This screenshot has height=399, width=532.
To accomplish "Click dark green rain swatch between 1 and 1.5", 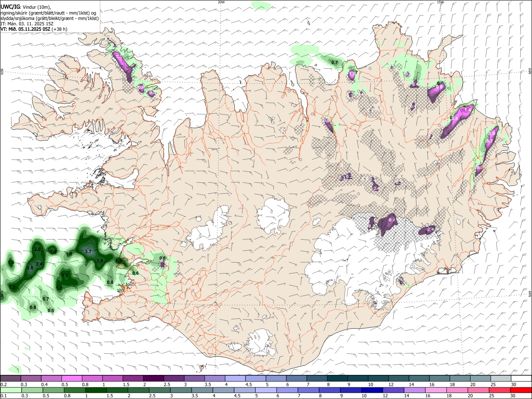I will [x=96, y=390].
